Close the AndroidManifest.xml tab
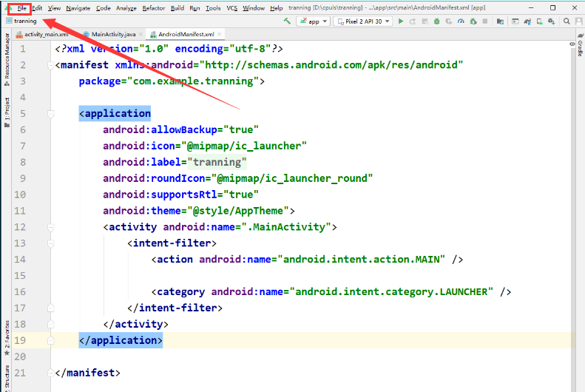Screen dimensions: 585x392 220,34
